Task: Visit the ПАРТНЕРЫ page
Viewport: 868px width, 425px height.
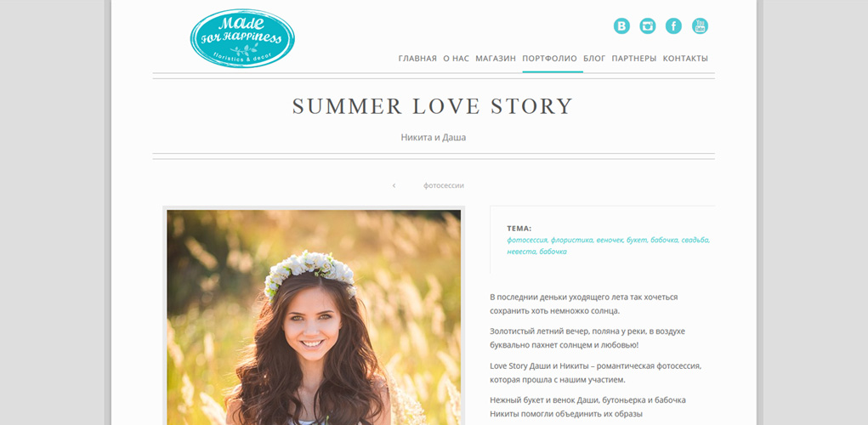Action: click(634, 58)
